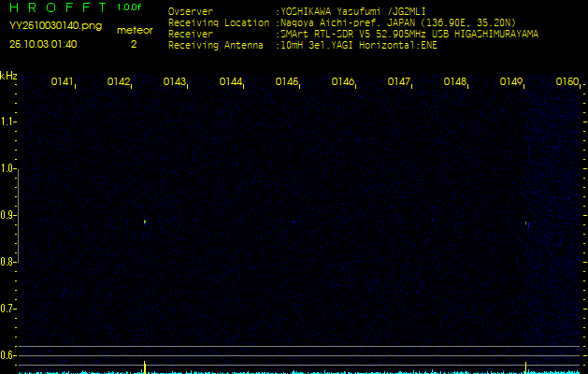This screenshot has height=374, width=588.
Task: Click the yellow level spike after 0149
Action: pos(525,367)
